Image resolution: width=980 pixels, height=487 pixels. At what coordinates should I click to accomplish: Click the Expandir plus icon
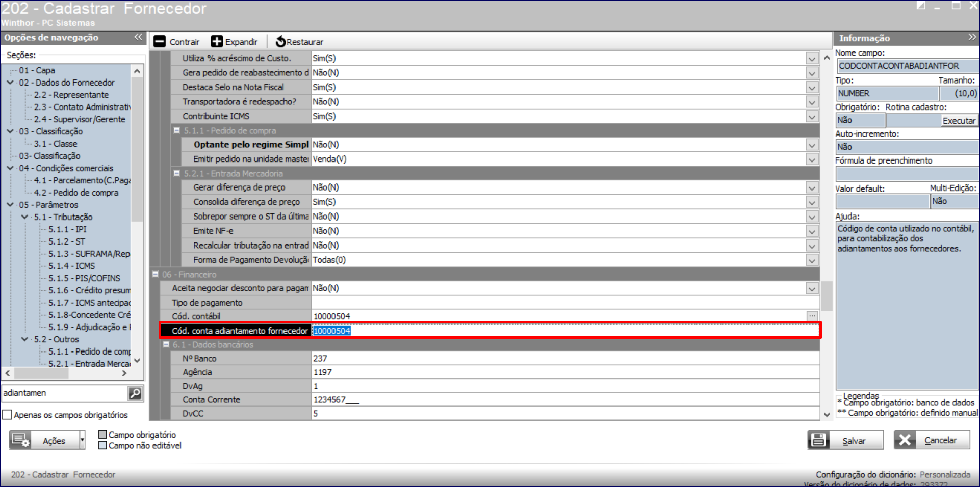(217, 42)
